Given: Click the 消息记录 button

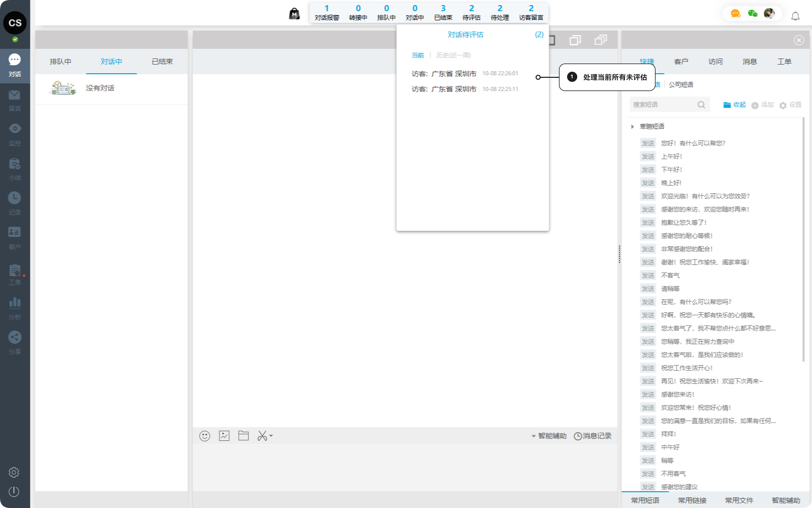Looking at the screenshot, I should coord(592,436).
